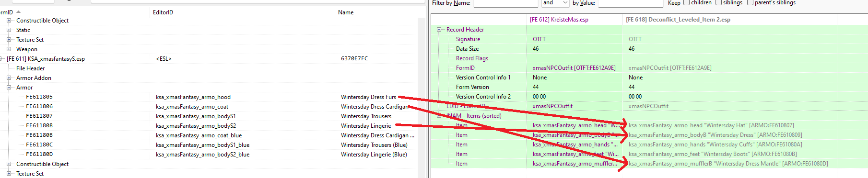
Task: Click Wintersday Cuffs item in Deconflict column
Action: [715, 145]
